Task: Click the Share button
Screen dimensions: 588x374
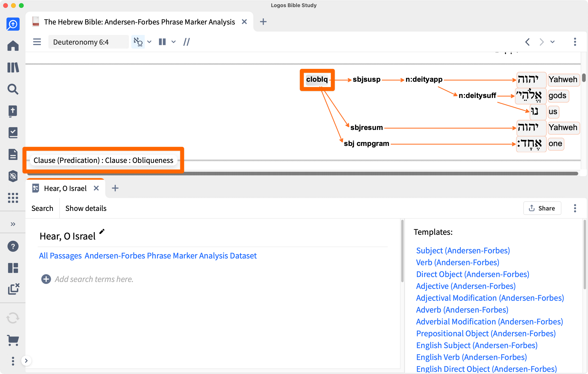Action: 542,208
